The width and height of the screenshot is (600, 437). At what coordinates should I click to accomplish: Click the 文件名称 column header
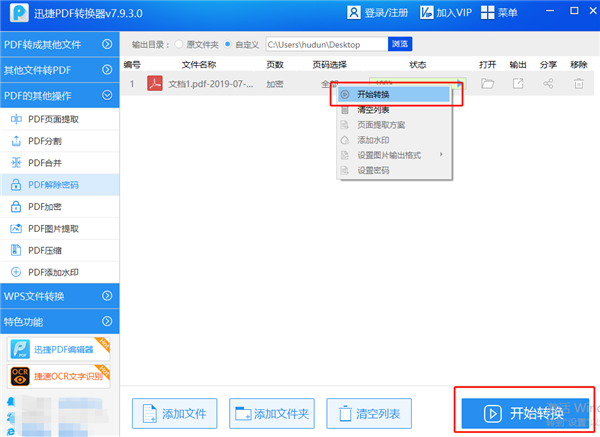coord(199,65)
